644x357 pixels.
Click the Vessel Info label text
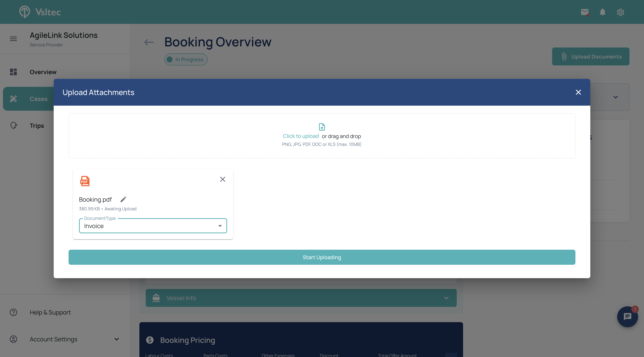point(181,298)
